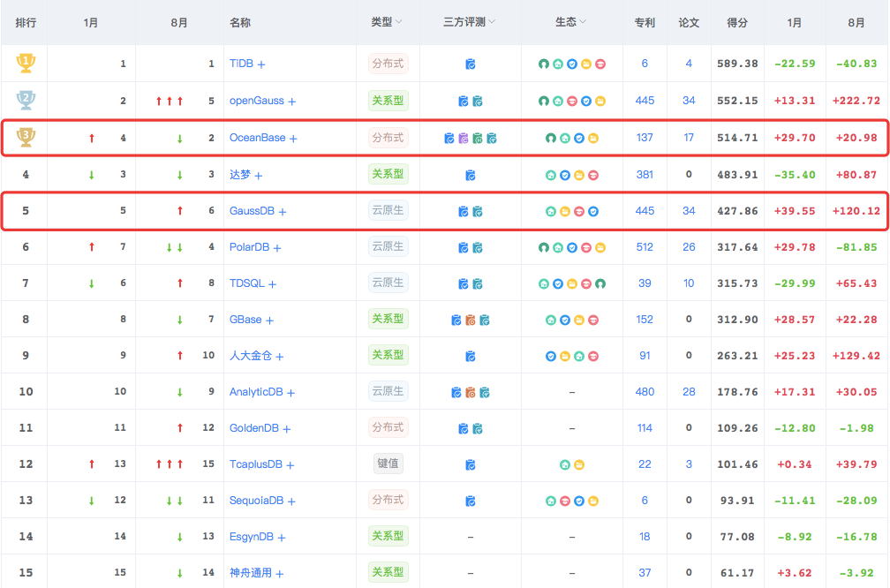Screen dimensions: 890x588
Task: Click the 分布式 type tag in TiDB row
Action: (x=388, y=64)
